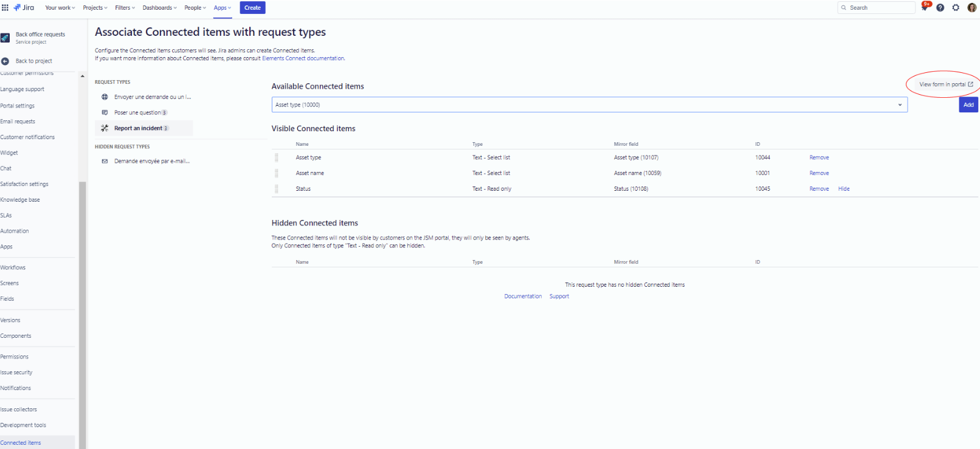980x449 pixels.
Task: Click the Jira logo
Action: coord(24,8)
